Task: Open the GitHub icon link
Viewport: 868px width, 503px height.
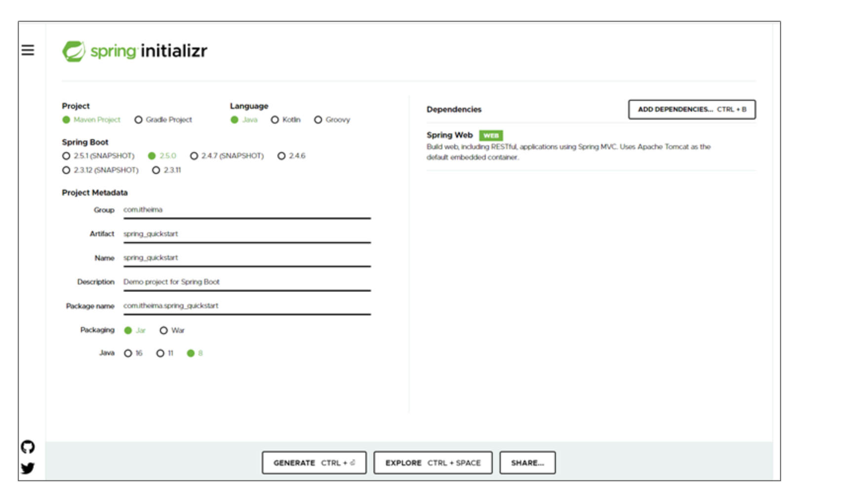Action: coord(28,447)
